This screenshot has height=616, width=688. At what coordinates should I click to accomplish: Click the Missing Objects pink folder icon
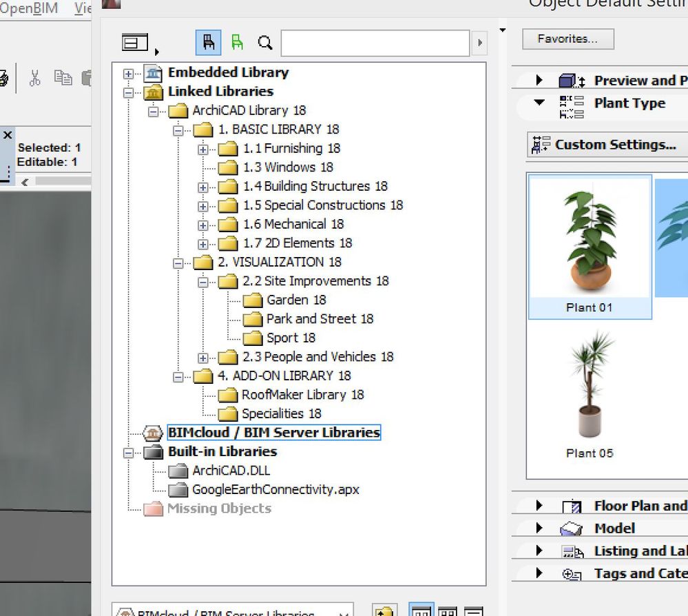153,509
